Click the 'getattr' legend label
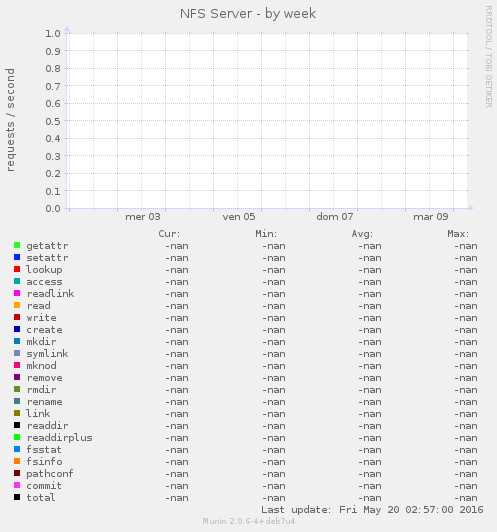 tap(47, 246)
